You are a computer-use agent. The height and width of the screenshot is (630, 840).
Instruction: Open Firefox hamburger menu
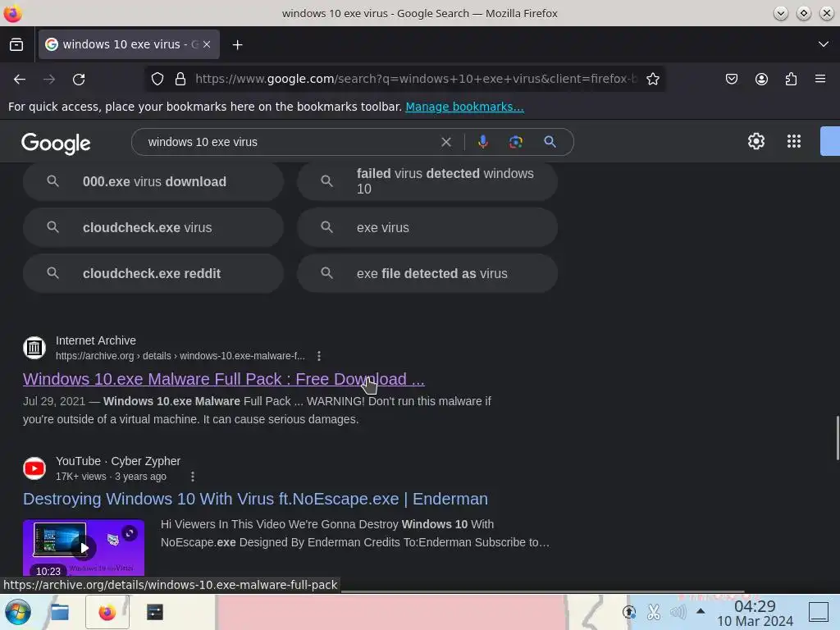pyautogui.click(x=820, y=79)
